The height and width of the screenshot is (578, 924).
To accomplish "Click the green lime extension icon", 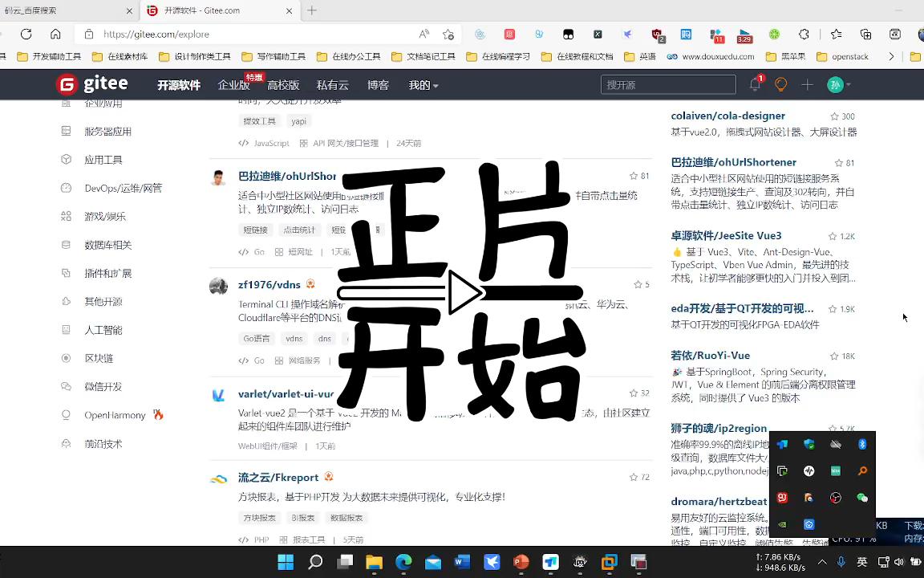I will pyautogui.click(x=774, y=35).
